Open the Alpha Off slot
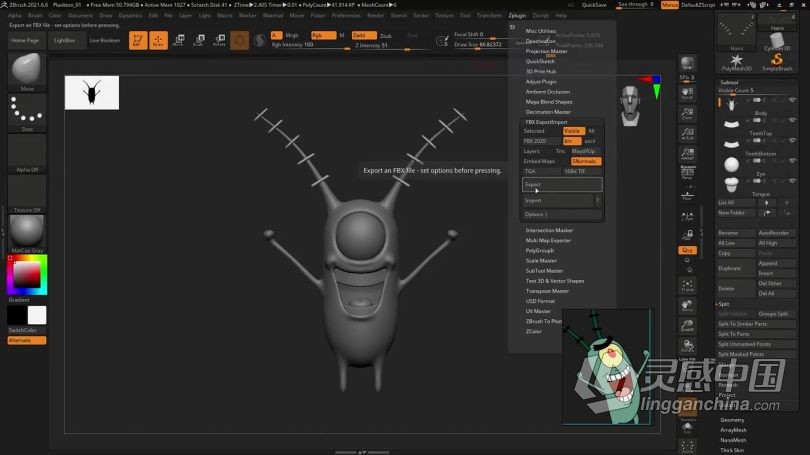This screenshot has width=810, height=455. [x=27, y=153]
